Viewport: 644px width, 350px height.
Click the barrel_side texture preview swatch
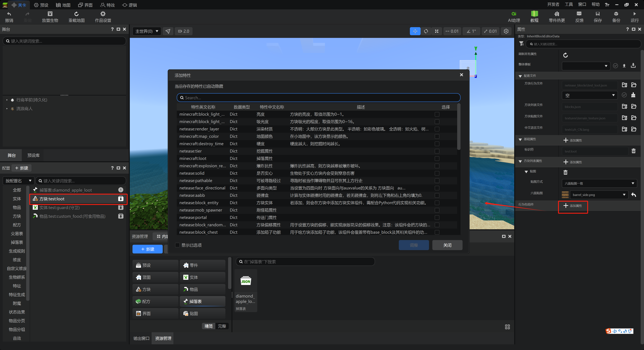pos(565,195)
